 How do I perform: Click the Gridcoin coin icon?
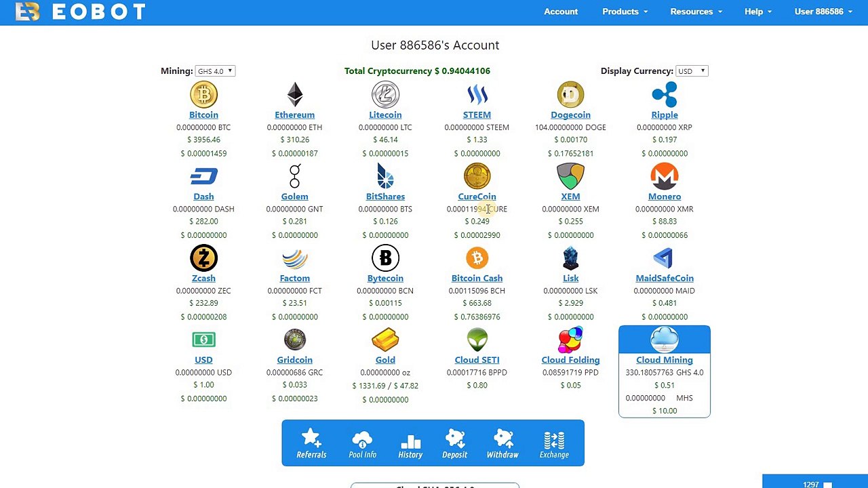coord(295,340)
